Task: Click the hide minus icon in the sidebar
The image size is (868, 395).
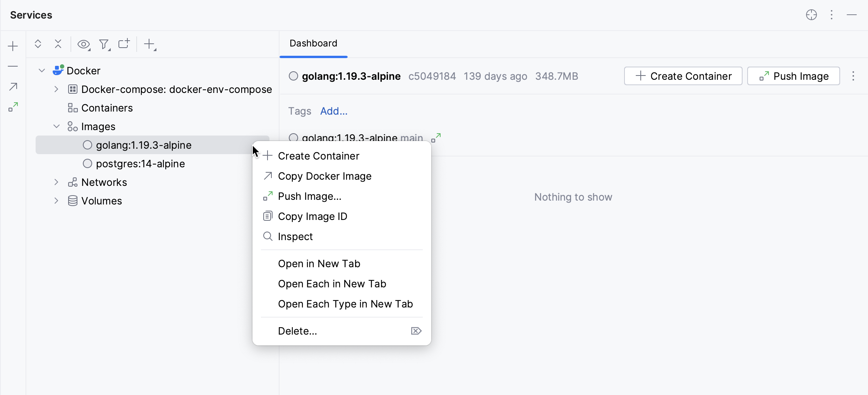Action: click(13, 67)
